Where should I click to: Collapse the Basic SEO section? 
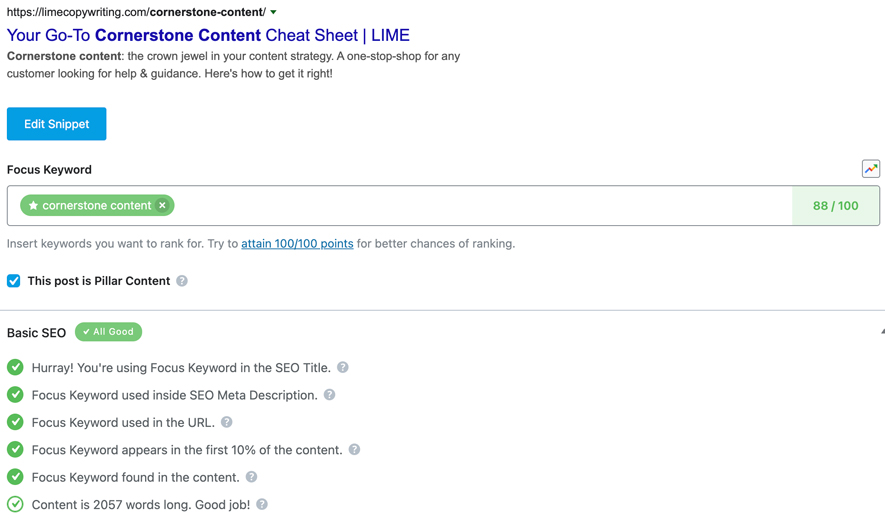point(881,332)
